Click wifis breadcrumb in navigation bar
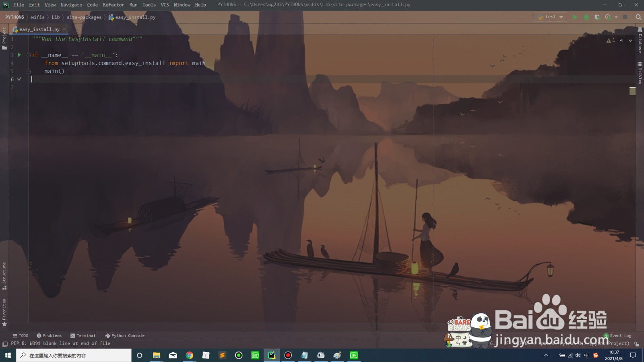 point(37,17)
